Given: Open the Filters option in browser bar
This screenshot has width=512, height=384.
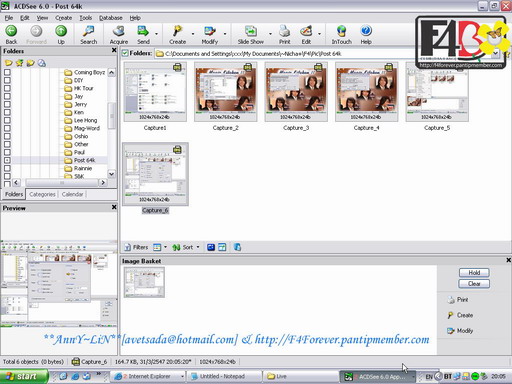Looking at the screenshot, I should coord(136,247).
